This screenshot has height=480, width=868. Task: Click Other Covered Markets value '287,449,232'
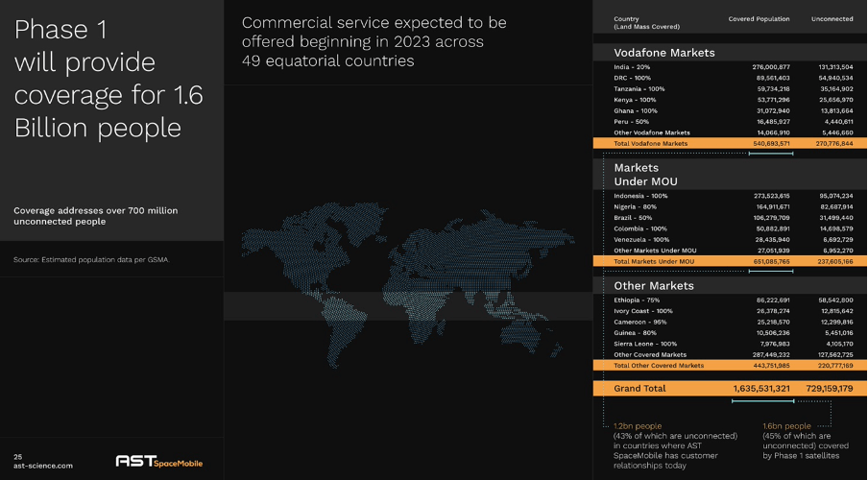click(772, 355)
